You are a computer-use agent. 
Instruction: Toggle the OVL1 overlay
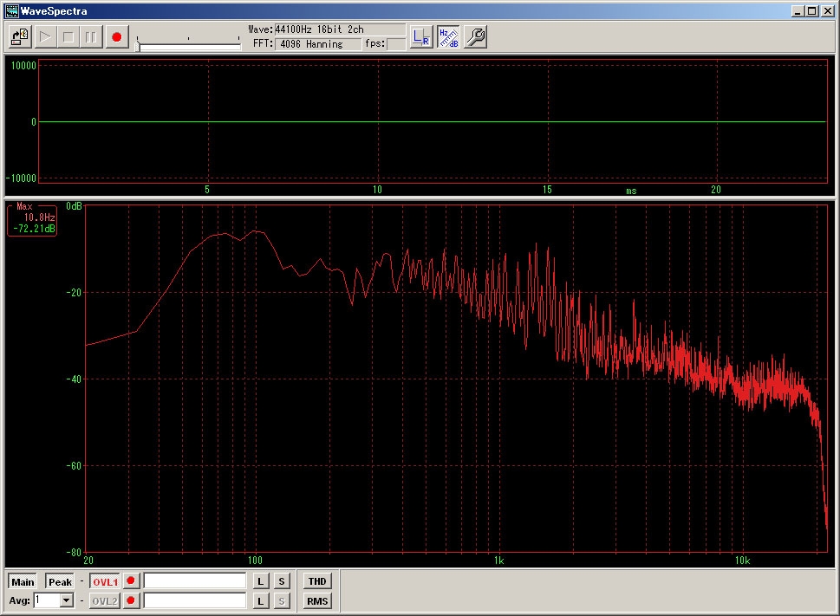click(x=105, y=581)
